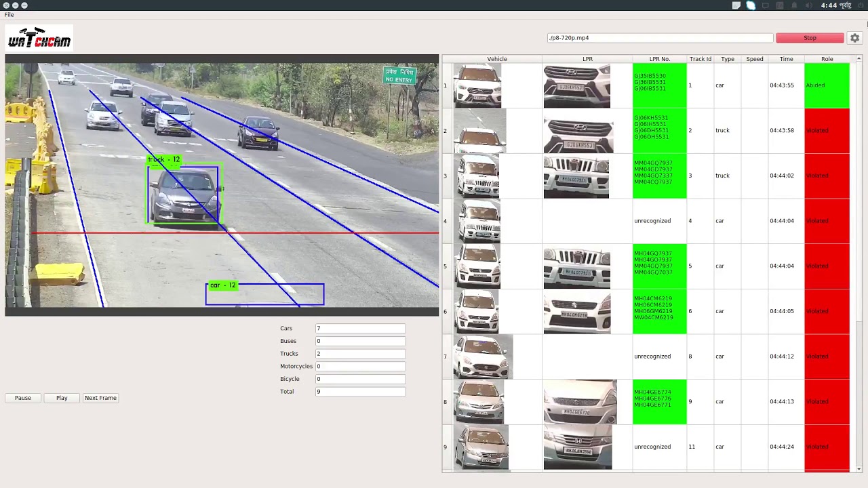Click the LPR No. column header
This screenshot has height=488, width=868.
click(659, 59)
